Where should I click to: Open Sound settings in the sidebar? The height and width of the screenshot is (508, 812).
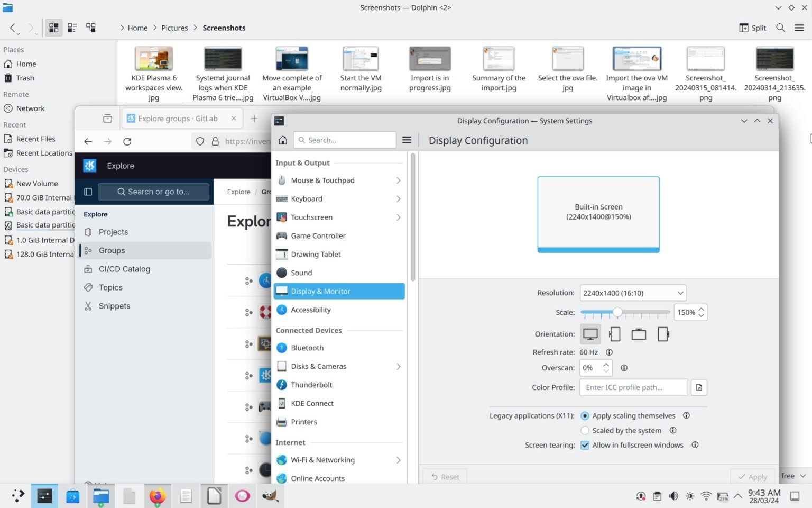(301, 273)
